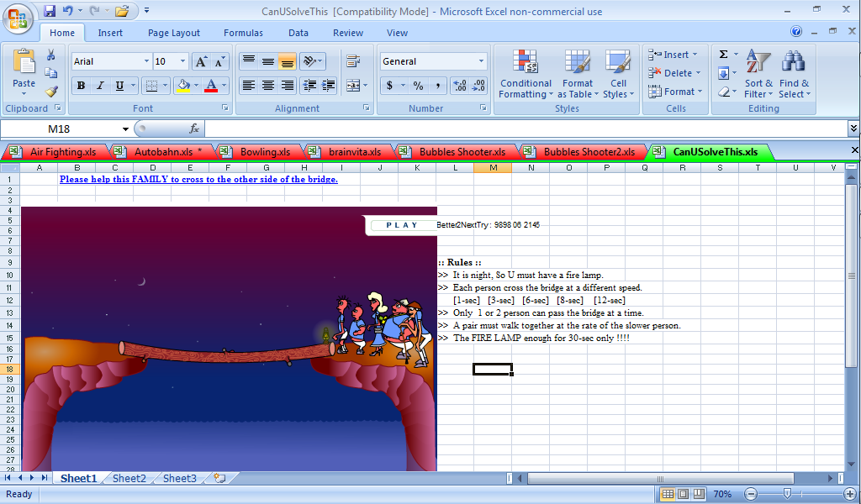Click the Open folder icon in quick access
This screenshot has width=861, height=504.
[x=122, y=10]
